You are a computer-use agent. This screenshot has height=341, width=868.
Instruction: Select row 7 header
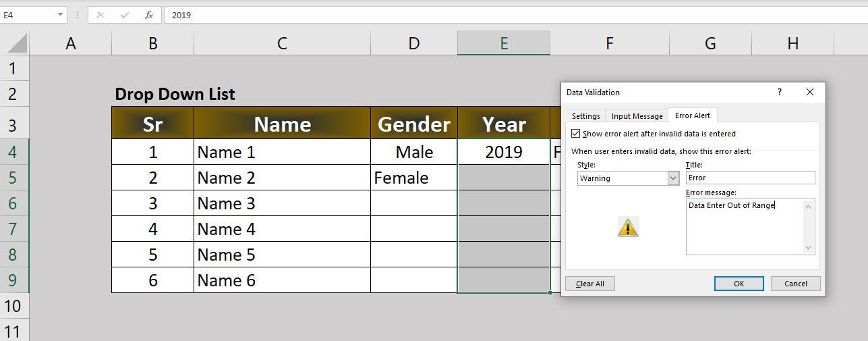(14, 229)
